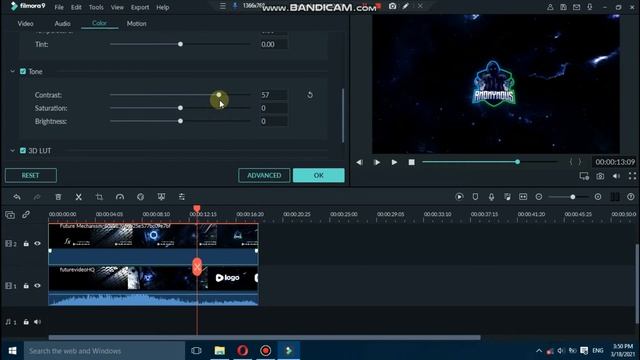
Task: Uncheck the 3D LUT checkbox
Action: (x=23, y=151)
